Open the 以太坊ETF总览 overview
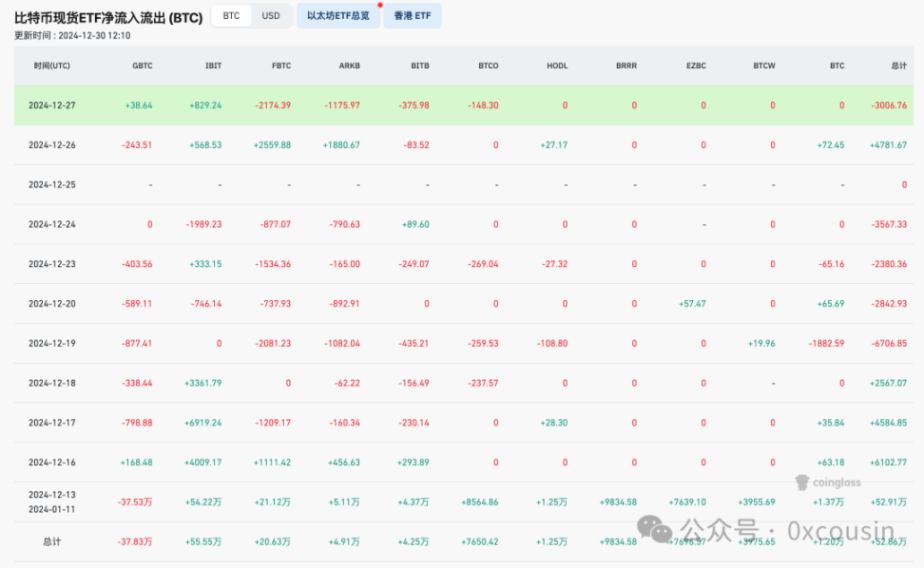924x568 pixels. tap(337, 15)
